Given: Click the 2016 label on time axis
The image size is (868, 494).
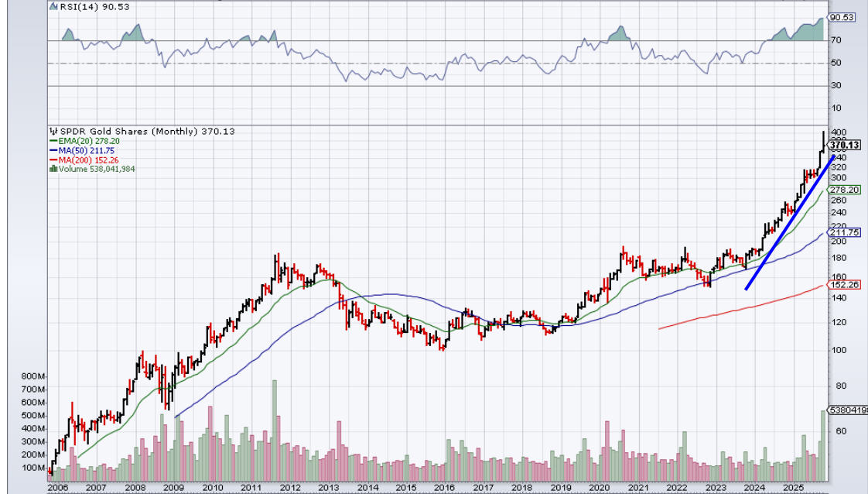Looking at the screenshot, I should 446,488.
